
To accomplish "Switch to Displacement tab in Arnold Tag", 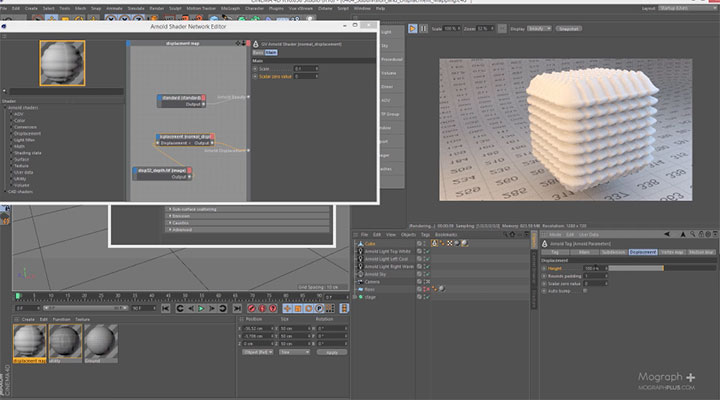I will pyautogui.click(x=643, y=252).
